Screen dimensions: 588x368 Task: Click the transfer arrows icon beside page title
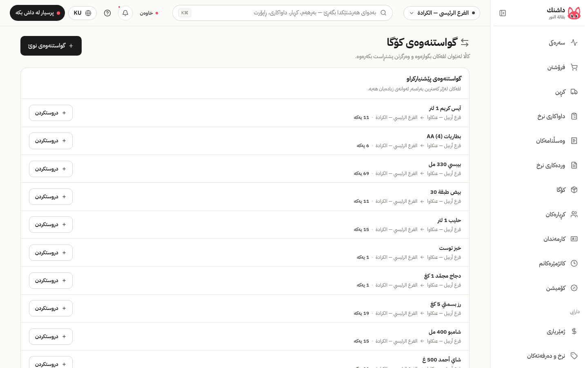(465, 42)
